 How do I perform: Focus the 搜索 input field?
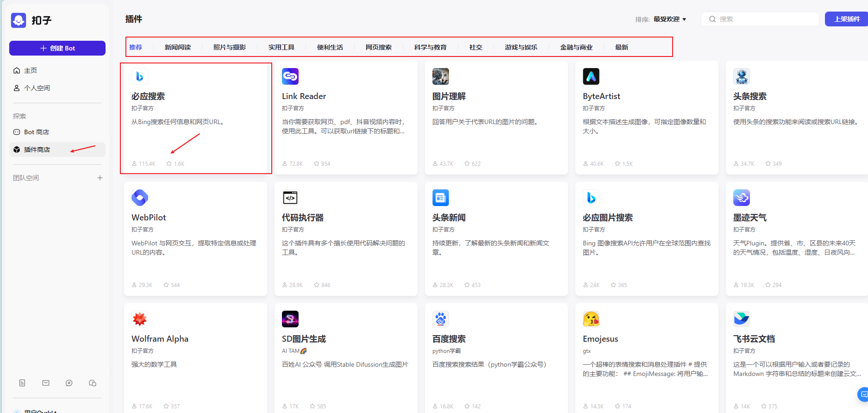(x=760, y=19)
